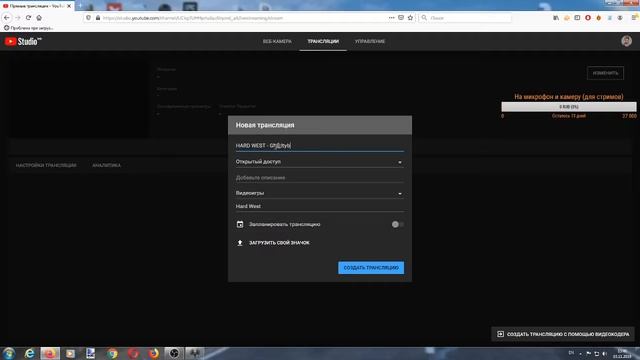Open the page actions three-dots menu

click(391, 18)
